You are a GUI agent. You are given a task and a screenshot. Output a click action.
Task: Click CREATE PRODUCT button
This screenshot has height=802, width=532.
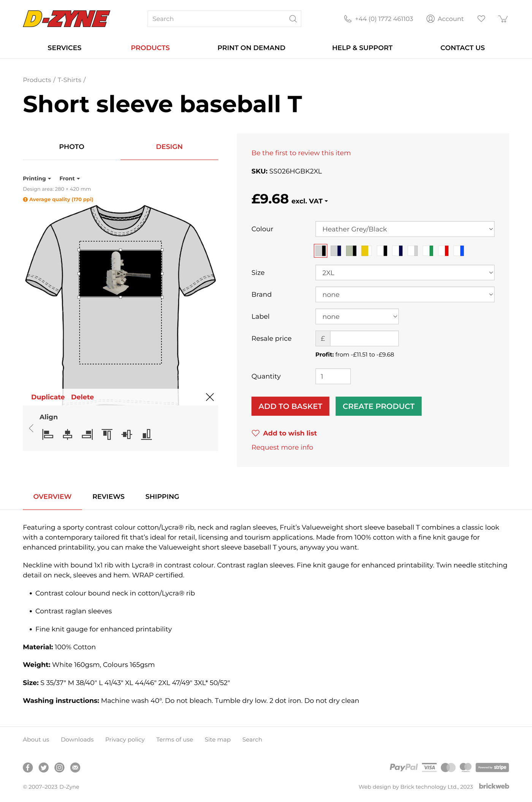click(378, 406)
